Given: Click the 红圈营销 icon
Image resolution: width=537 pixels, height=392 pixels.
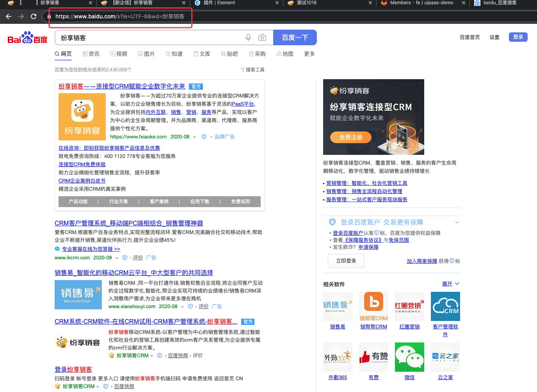Looking at the screenshot, I should [x=409, y=306].
